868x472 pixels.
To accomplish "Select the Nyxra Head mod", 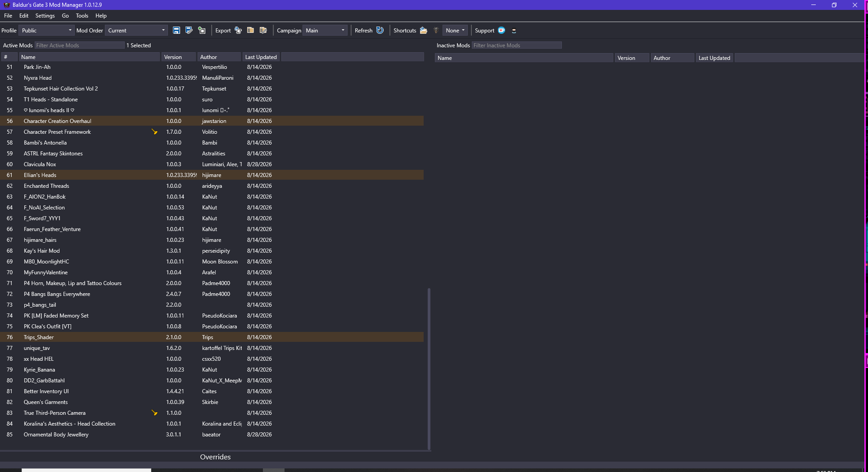I will tap(38, 77).
